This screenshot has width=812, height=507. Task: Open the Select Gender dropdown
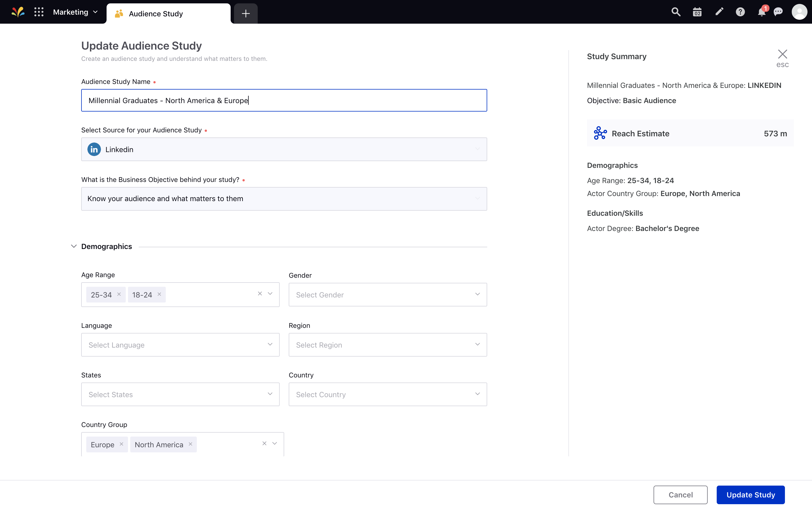click(x=388, y=294)
